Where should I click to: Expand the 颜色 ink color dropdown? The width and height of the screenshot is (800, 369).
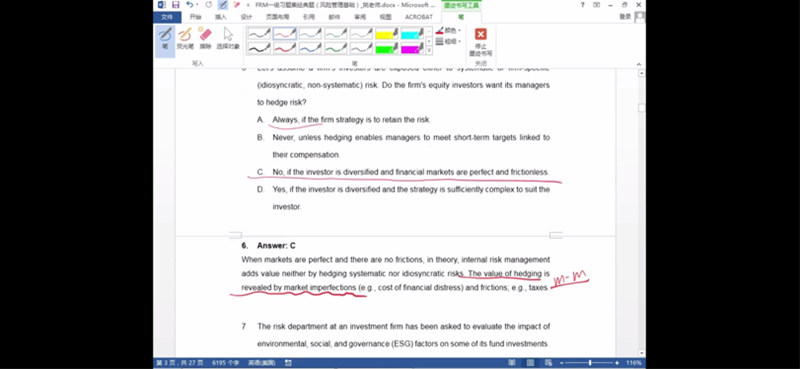[x=448, y=31]
